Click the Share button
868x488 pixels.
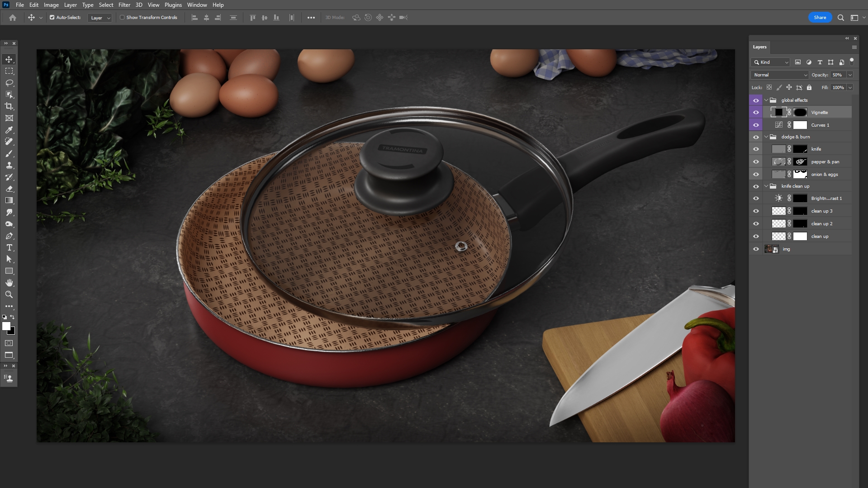(820, 18)
